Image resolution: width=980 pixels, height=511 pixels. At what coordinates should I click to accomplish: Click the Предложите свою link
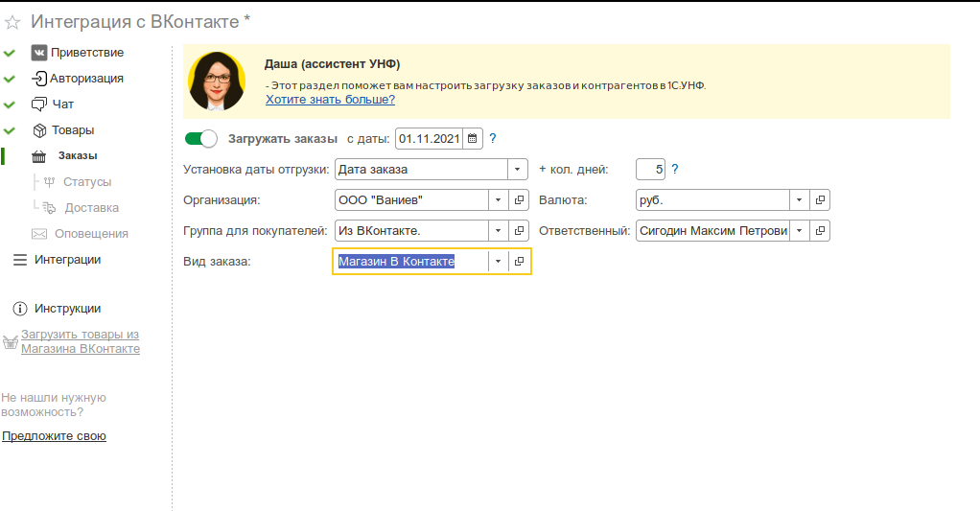[x=54, y=436]
